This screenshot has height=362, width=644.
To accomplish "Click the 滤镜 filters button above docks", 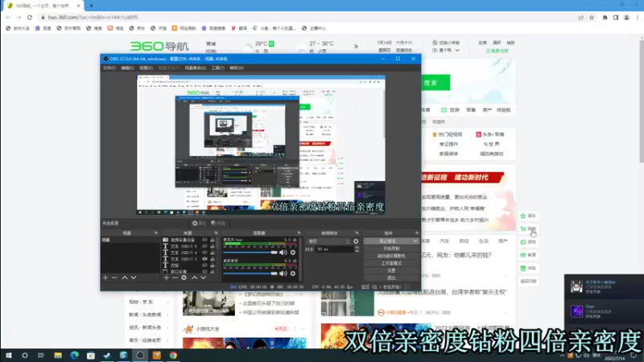I will 218,224.
